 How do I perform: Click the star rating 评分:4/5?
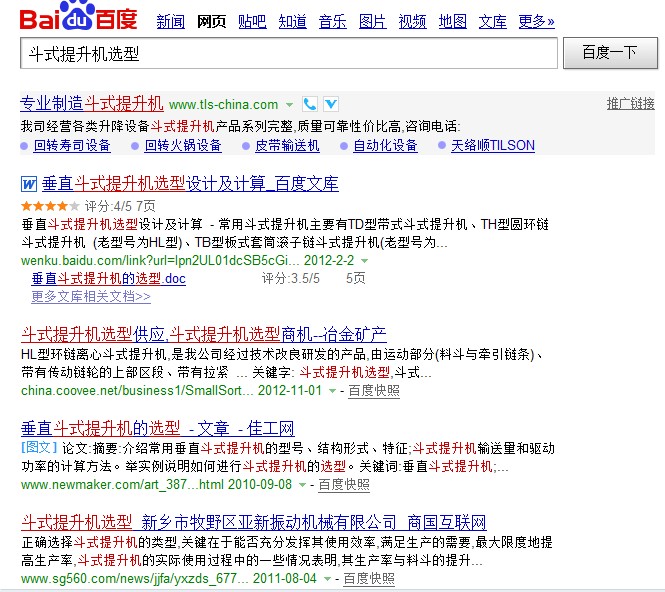click(x=50, y=206)
